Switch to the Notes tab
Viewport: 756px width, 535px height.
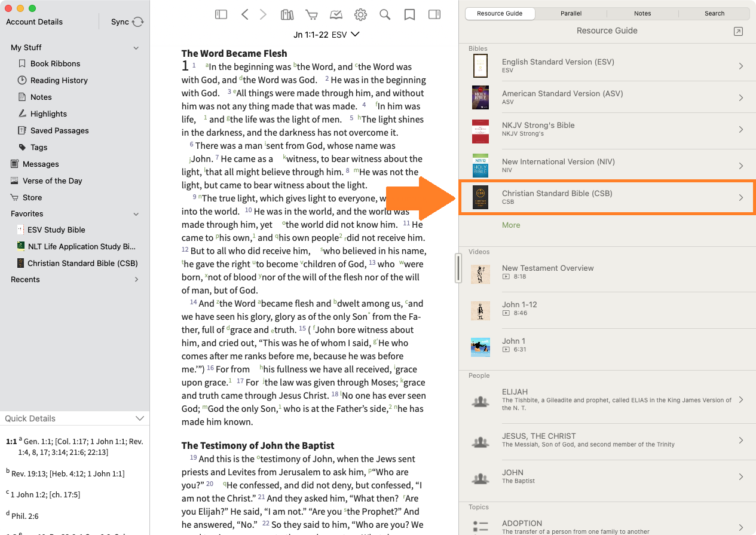[x=642, y=13]
